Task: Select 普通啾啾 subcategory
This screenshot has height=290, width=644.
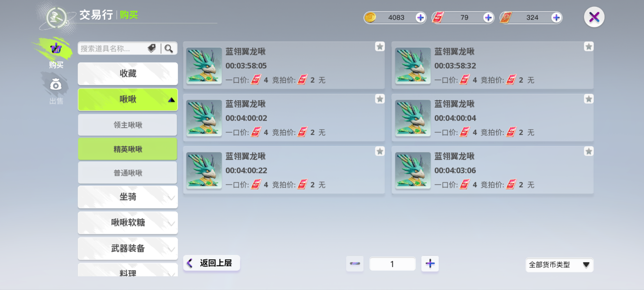Action: [x=128, y=173]
